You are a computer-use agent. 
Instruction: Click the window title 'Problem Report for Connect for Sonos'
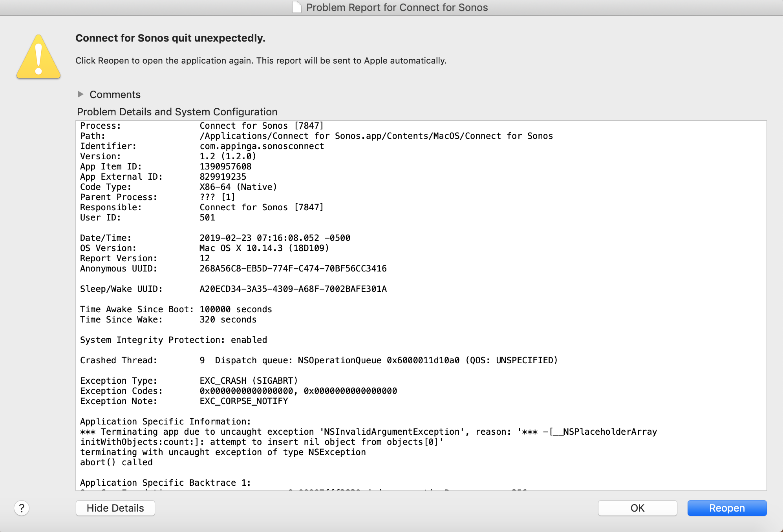click(x=397, y=7)
